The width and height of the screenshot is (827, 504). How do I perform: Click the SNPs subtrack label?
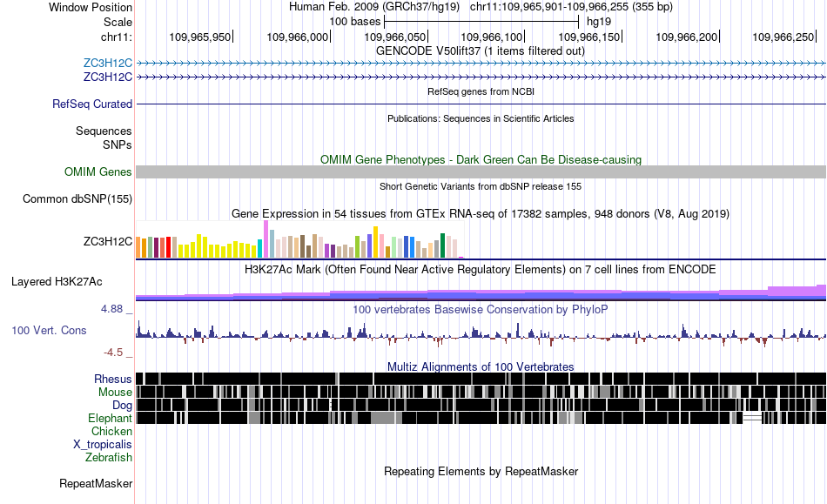click(x=118, y=144)
